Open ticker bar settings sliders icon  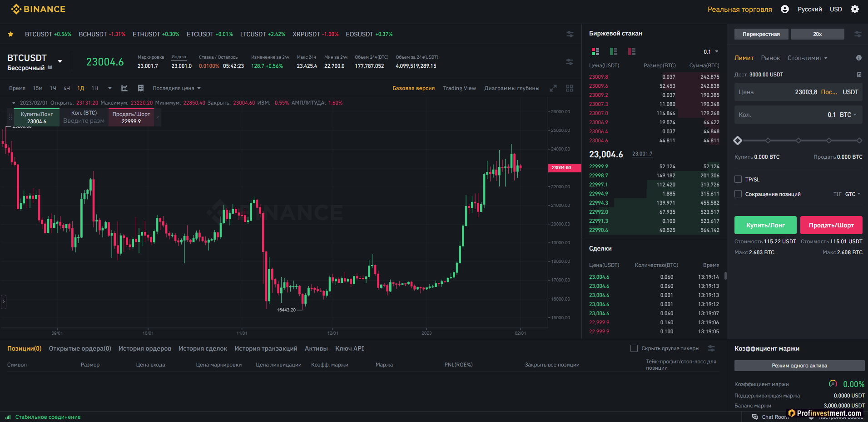(570, 34)
